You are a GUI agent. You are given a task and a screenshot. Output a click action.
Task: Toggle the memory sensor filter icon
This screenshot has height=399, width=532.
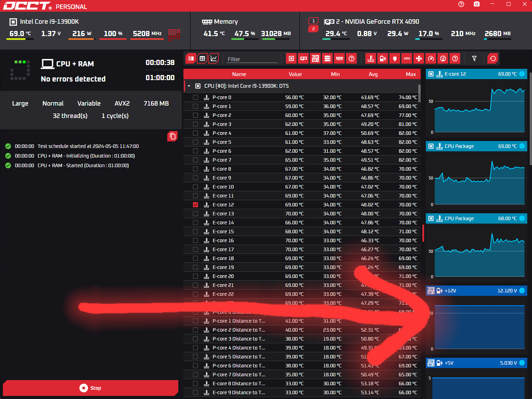pyautogui.click(x=339, y=58)
